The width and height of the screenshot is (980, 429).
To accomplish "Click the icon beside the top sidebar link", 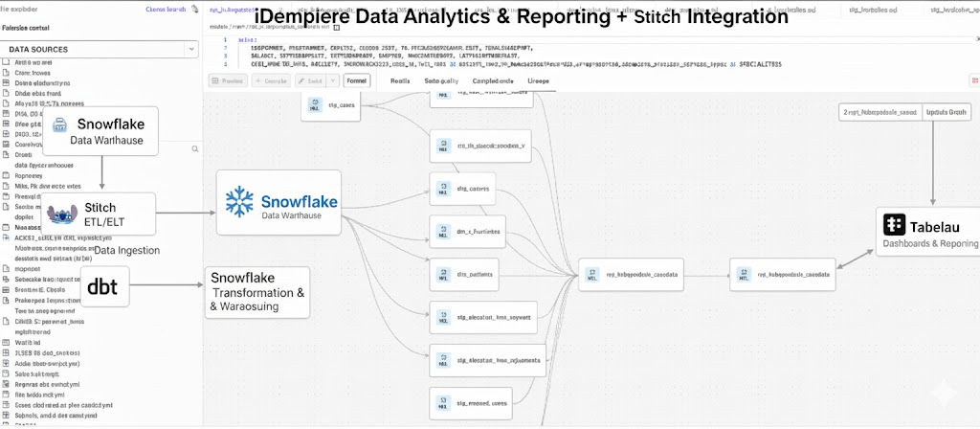I will 194,10.
